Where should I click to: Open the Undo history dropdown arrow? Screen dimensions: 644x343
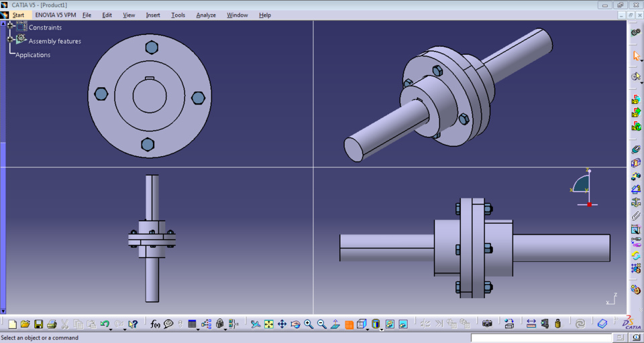coord(111,329)
